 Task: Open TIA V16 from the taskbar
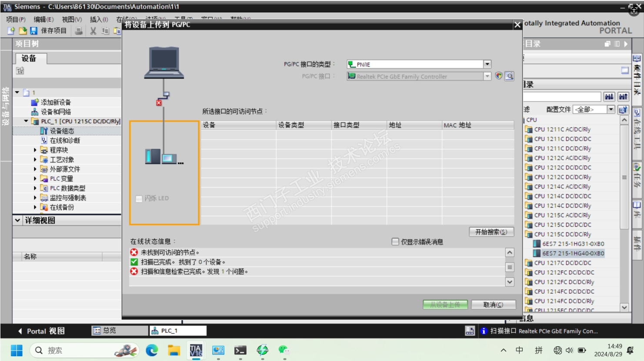coord(196,350)
